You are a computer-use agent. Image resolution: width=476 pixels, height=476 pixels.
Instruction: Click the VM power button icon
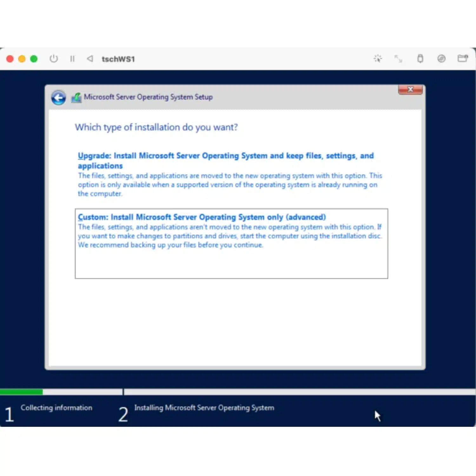pos(54,59)
